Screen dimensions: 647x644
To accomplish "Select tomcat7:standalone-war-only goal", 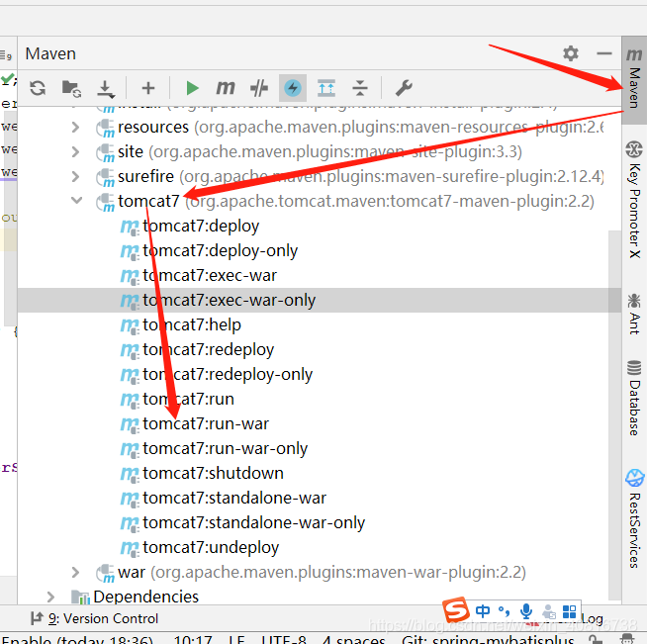I will pos(254,522).
